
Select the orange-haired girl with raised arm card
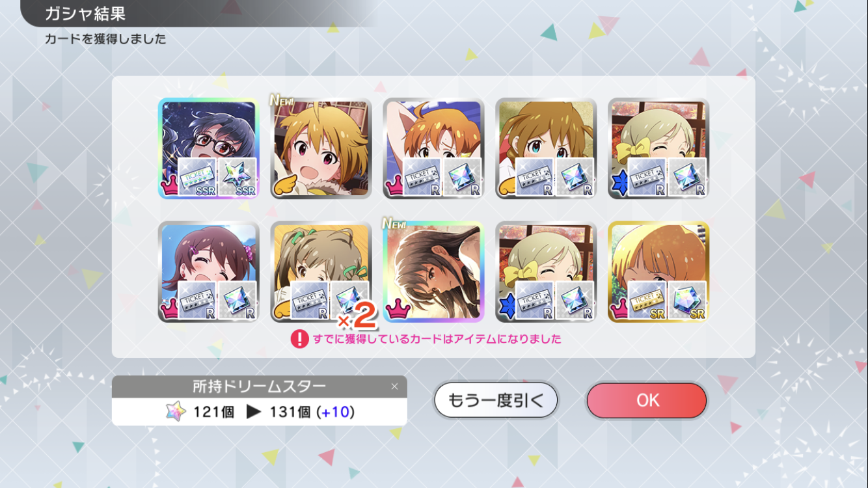(x=433, y=148)
